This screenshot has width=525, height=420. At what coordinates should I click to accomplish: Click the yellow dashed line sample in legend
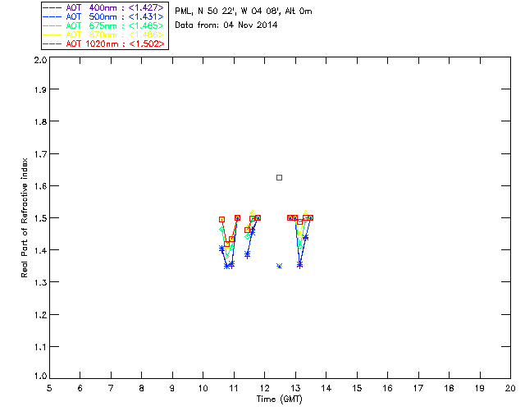[52, 34]
